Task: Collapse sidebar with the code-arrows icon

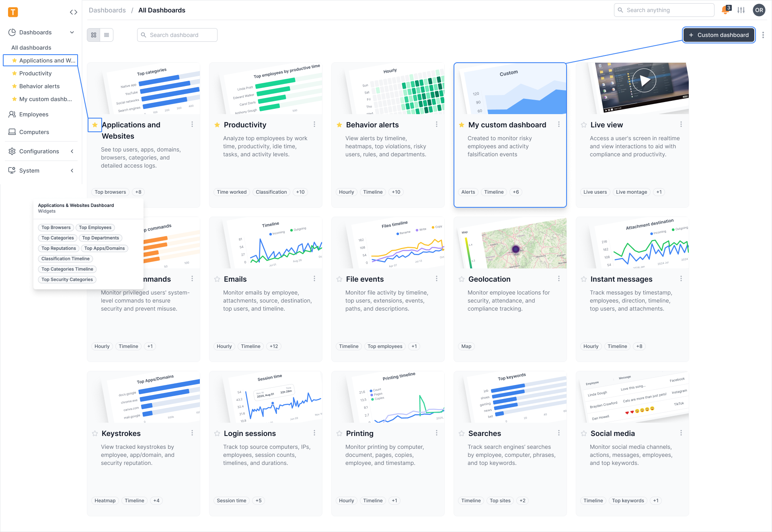Action: pyautogui.click(x=73, y=12)
